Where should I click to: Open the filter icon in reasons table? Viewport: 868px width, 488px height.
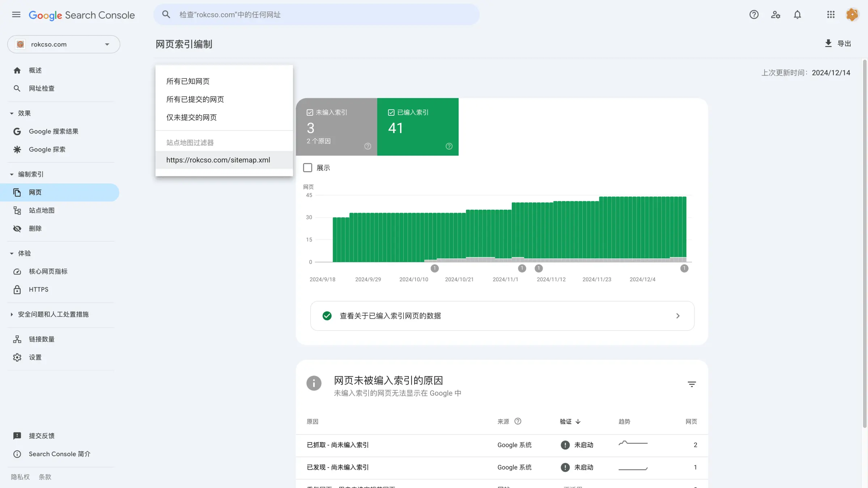(692, 384)
